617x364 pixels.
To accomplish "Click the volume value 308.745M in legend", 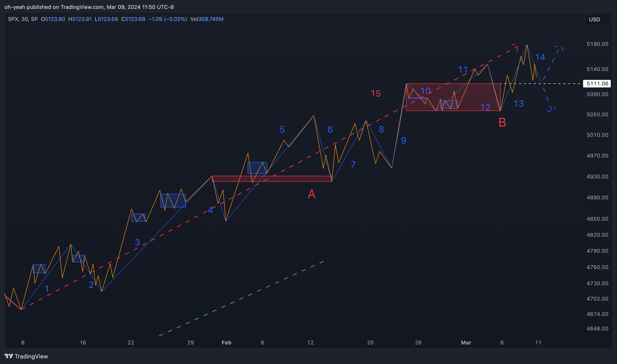I will click(211, 19).
